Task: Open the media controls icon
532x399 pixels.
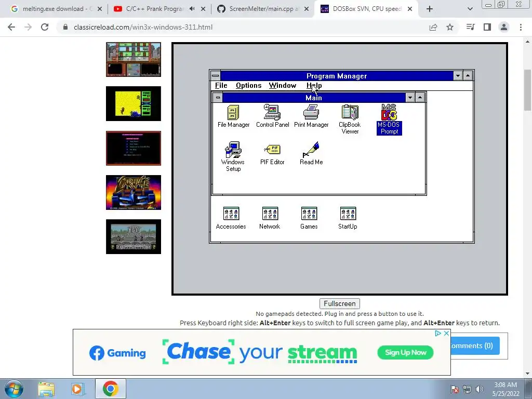Action: coord(471,27)
